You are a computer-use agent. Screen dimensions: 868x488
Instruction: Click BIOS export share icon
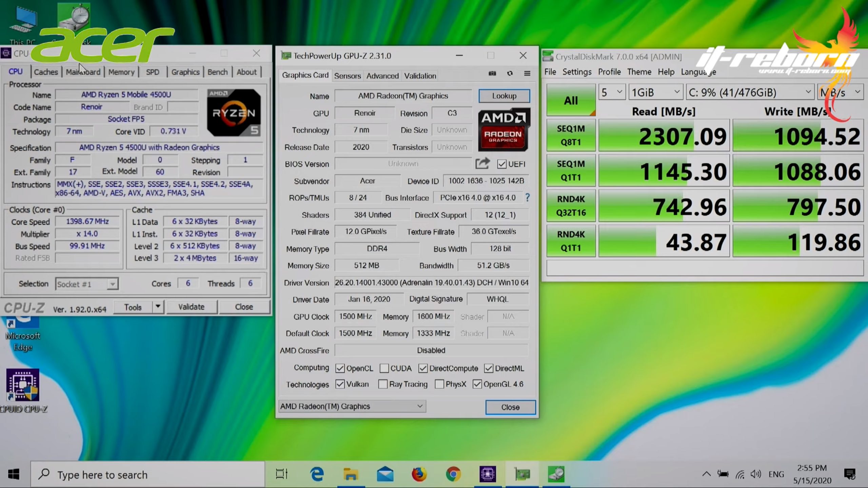[x=482, y=164]
